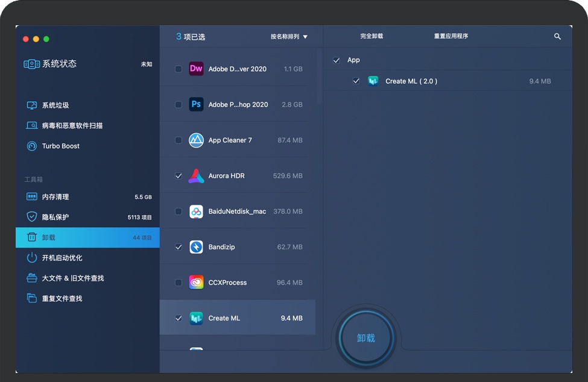Click the 96.4 MB CCXProcess size
The image size is (588, 382).
click(x=289, y=283)
